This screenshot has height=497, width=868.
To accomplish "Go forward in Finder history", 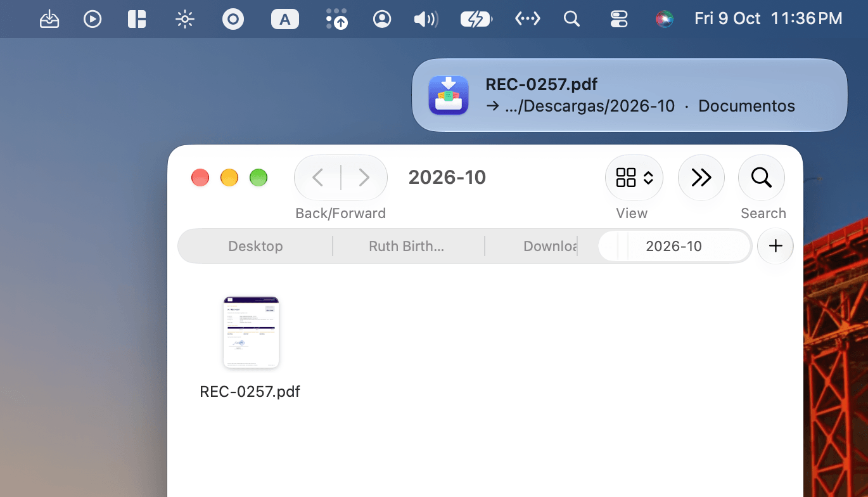I will (364, 177).
